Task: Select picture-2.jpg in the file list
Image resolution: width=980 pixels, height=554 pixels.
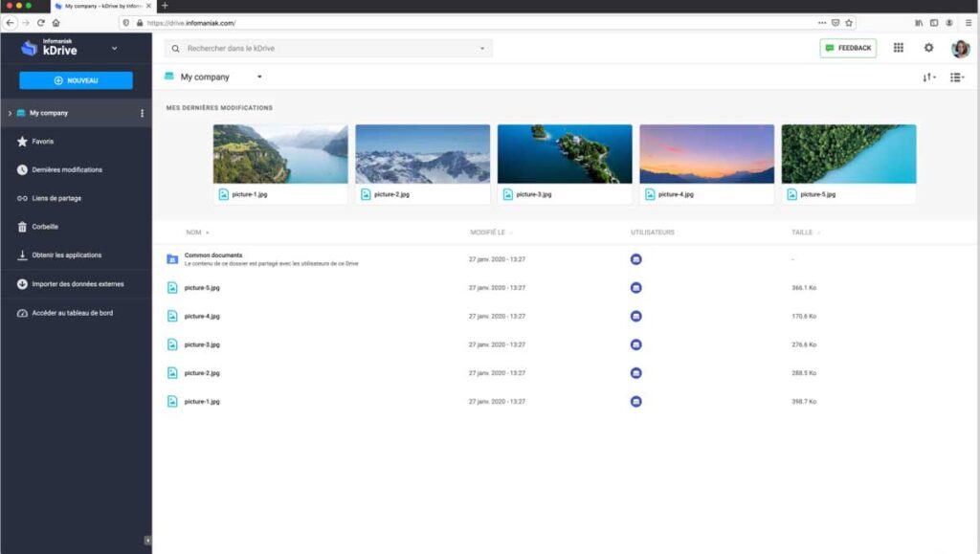Action: pyautogui.click(x=202, y=373)
